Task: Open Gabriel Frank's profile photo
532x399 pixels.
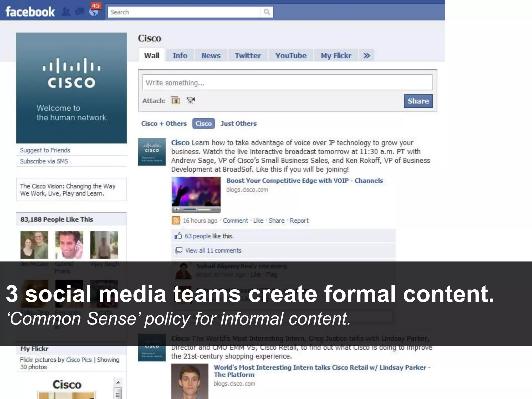Action: [69, 245]
